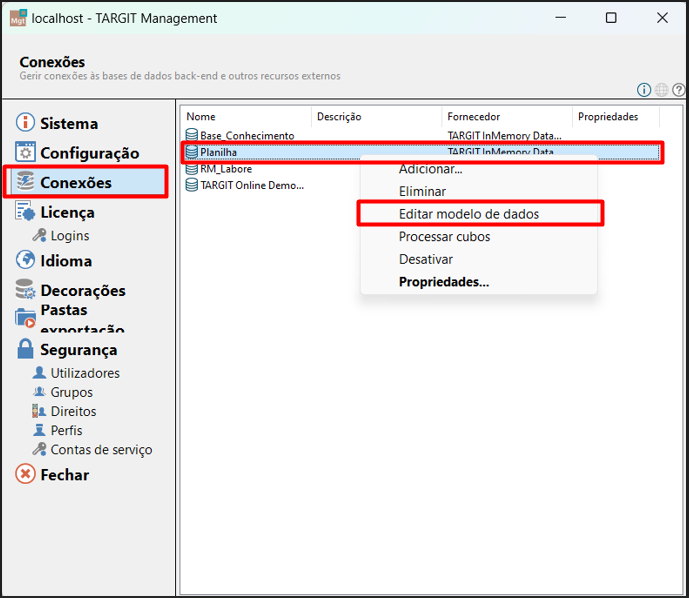Click the Configuração gear icon

coord(25,152)
